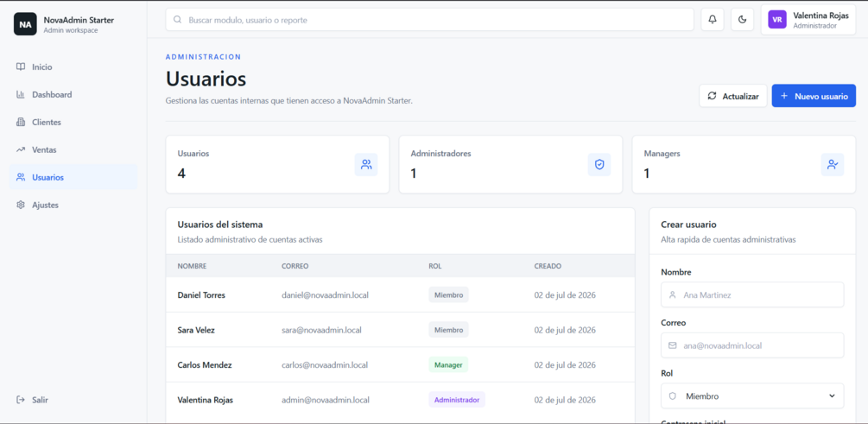Click the refresh icon on the Actualizar button
Viewport: 868px width, 424px height.
712,96
